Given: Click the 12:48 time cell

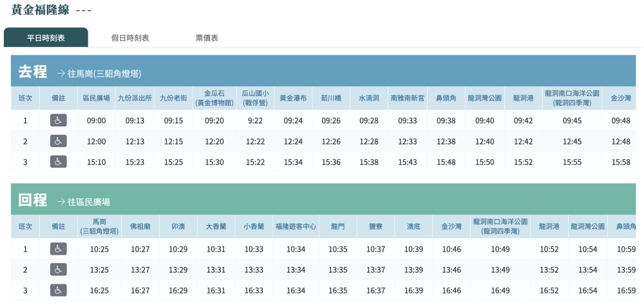Looking at the screenshot, I should pos(621,141).
